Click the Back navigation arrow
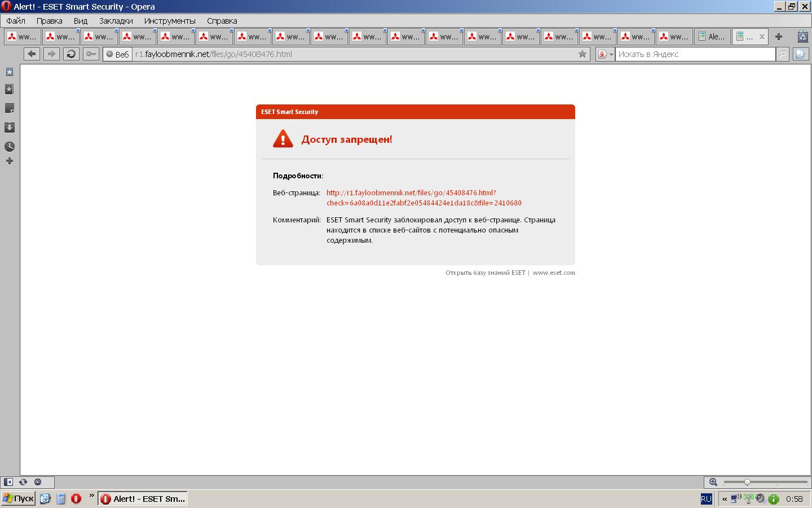This screenshot has height=508, width=812. click(x=32, y=54)
